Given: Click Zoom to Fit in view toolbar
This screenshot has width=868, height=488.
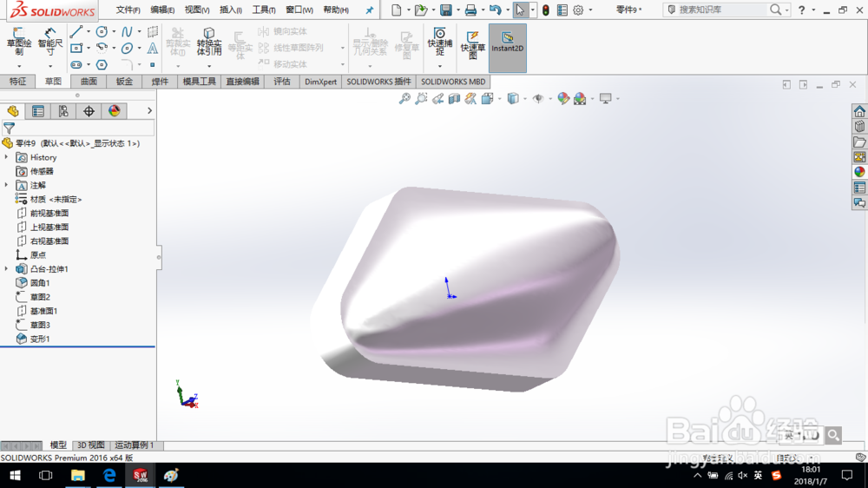Looking at the screenshot, I should (x=404, y=99).
